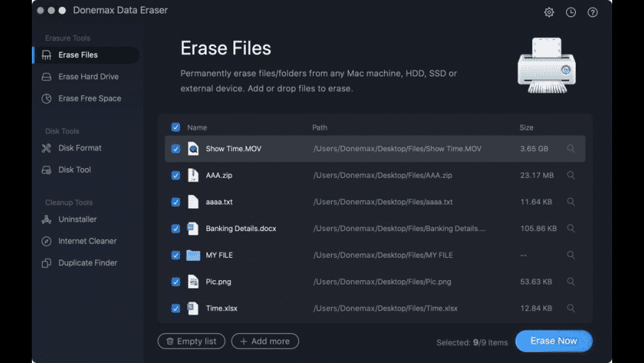Viewport: 644px width, 363px height.
Task: Click Time.xlsx spreadsheet file icon
Action: pos(193,308)
